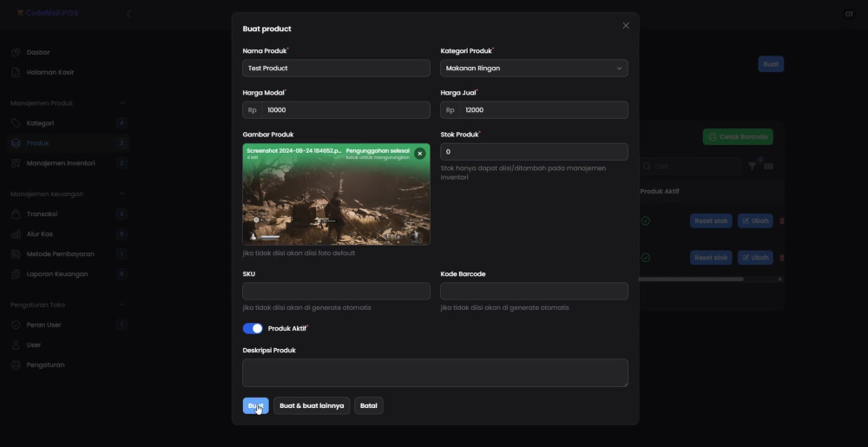Cancel with the Batal button

click(x=368, y=405)
